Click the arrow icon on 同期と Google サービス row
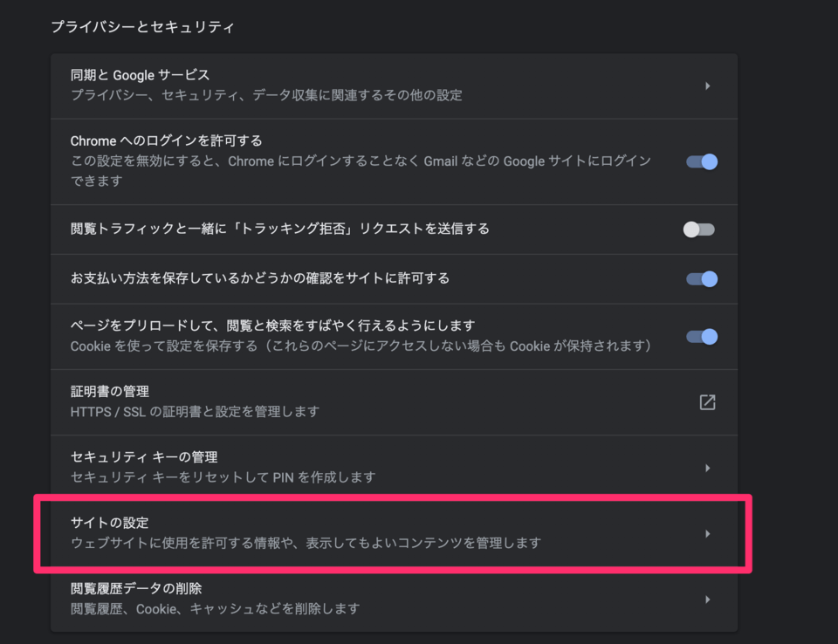838x644 pixels. (707, 86)
